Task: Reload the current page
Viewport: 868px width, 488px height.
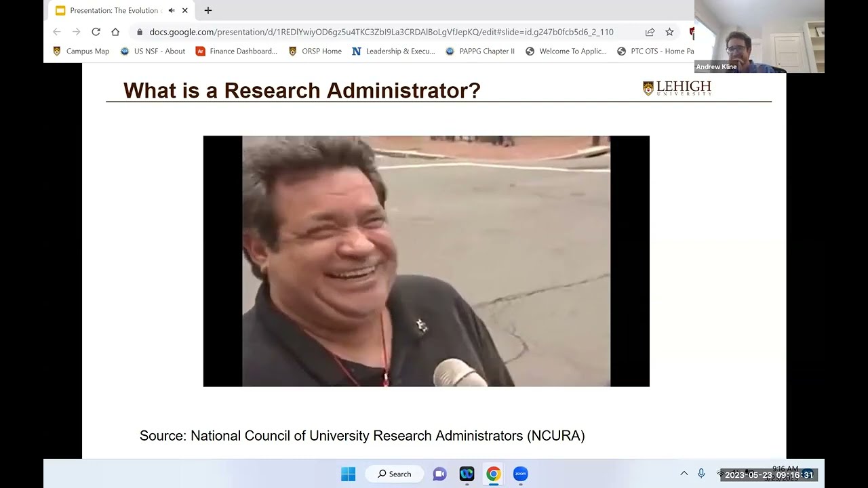Action: point(96,32)
